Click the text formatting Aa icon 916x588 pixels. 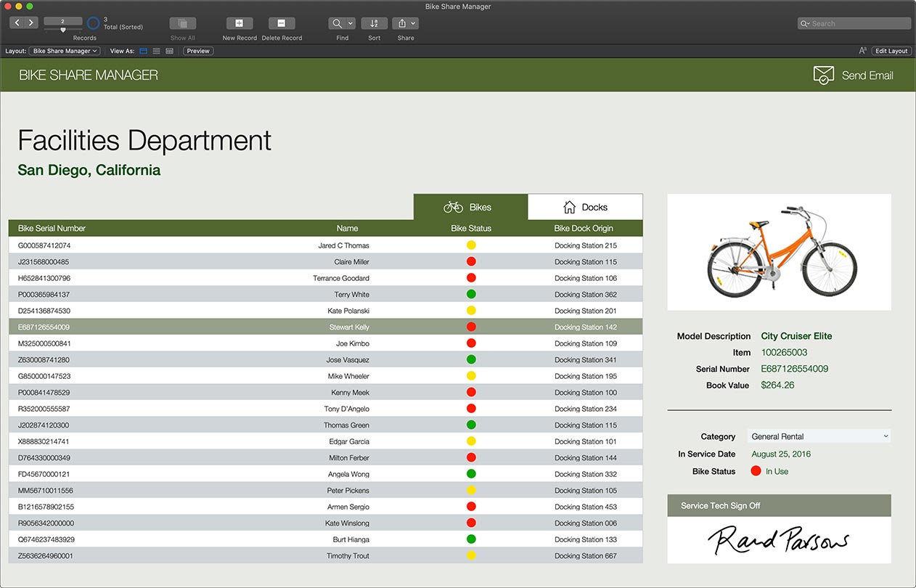(x=862, y=51)
